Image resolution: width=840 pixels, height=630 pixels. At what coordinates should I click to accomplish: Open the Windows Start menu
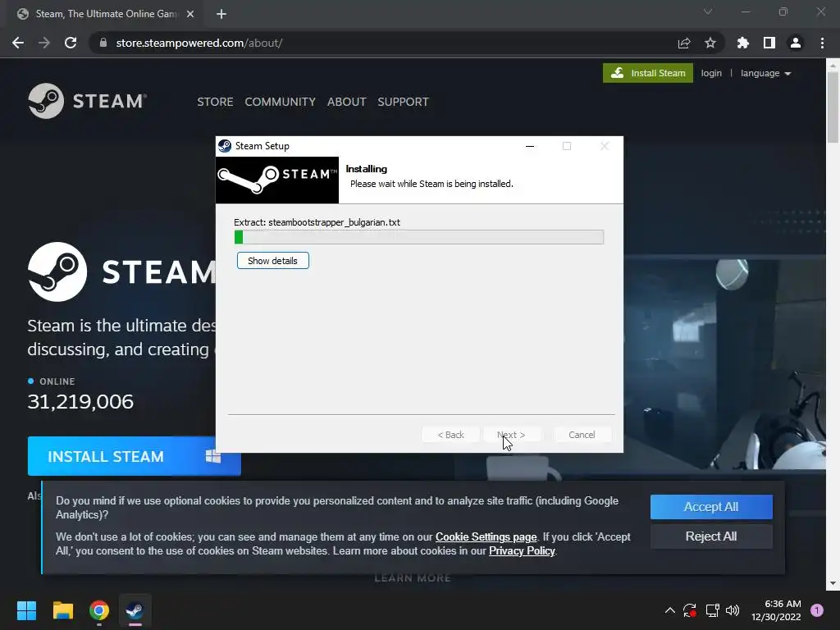click(x=26, y=610)
